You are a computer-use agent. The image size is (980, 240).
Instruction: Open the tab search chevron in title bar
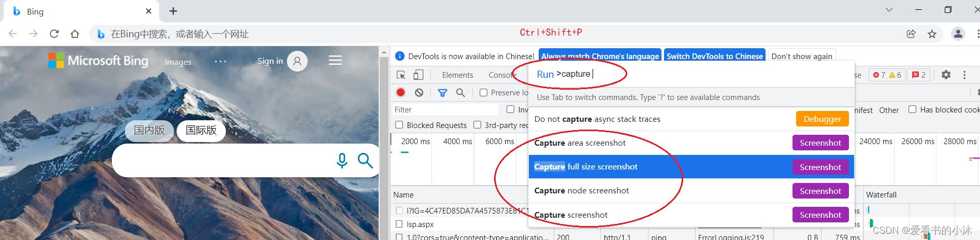pos(889,10)
